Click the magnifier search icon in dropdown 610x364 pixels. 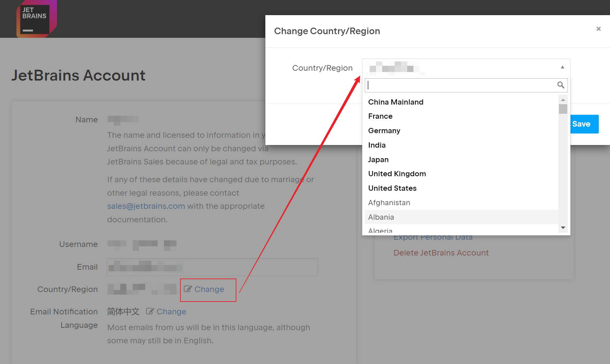click(x=561, y=85)
